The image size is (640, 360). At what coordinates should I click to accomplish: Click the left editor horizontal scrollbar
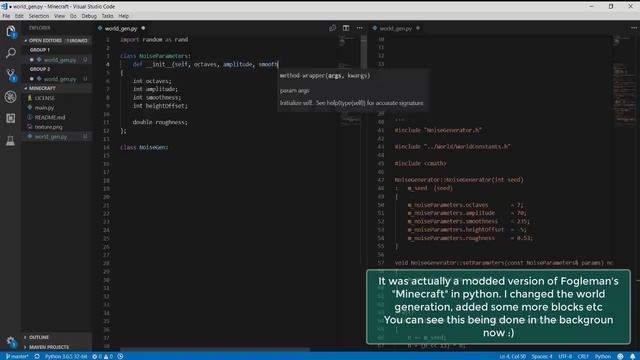[x=215, y=350]
